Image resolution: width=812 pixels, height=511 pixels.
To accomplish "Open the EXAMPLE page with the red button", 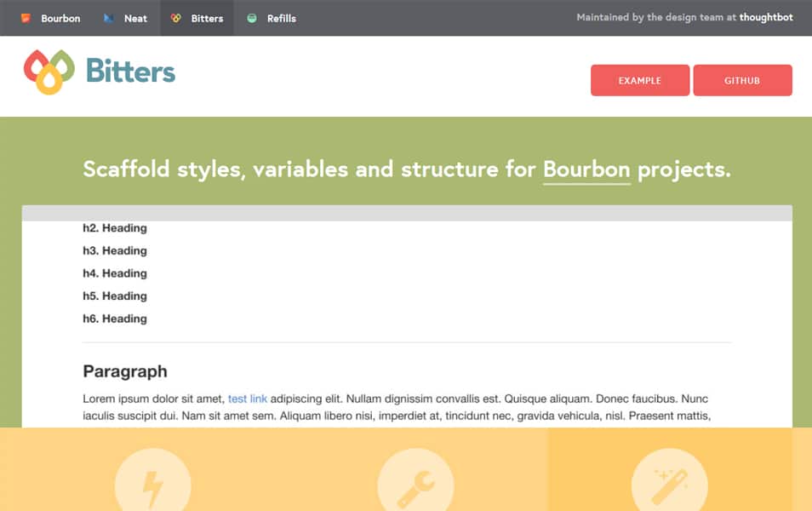I will pyautogui.click(x=640, y=80).
